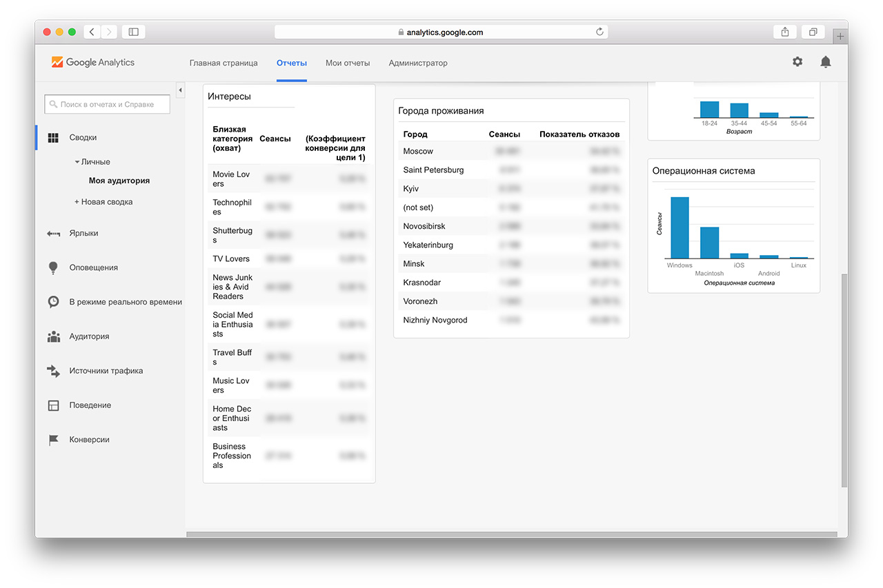
Task: Open the notifications bell
Action: click(825, 62)
